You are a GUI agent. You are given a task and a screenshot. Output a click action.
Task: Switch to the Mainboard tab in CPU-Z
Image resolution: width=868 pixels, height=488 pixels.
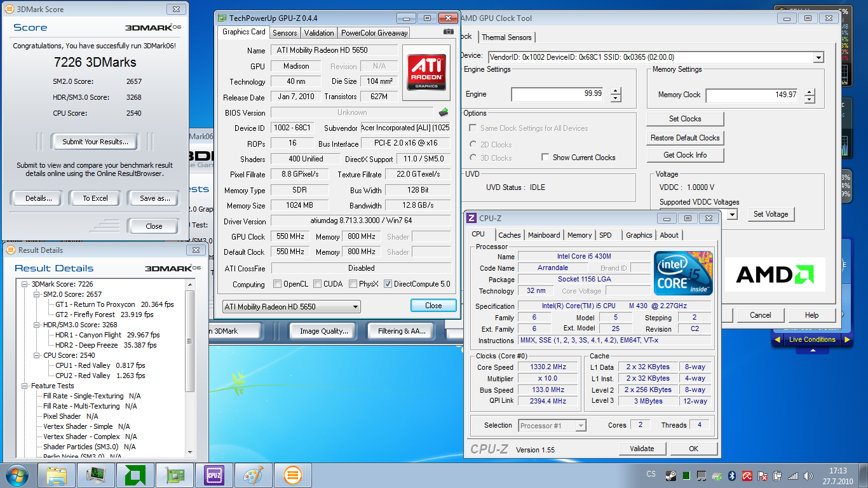point(544,235)
